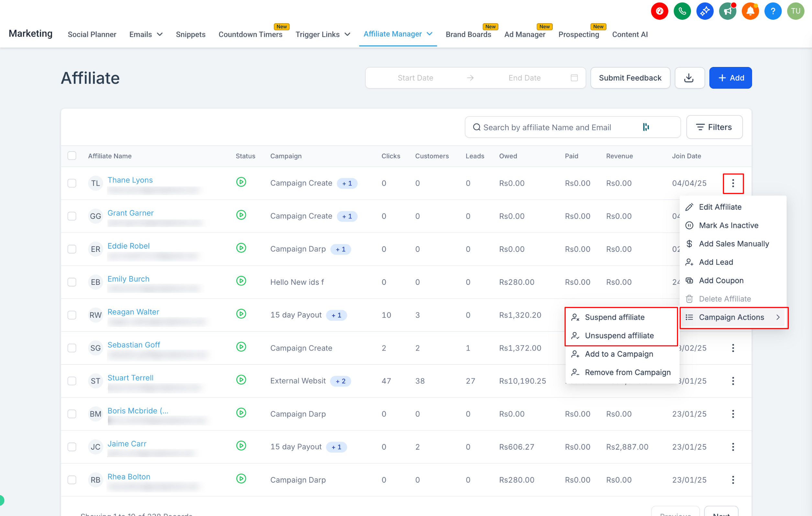Screen dimensions: 812x516
Task: Open Stuart Terrell affiliate link
Action: [x=130, y=378]
